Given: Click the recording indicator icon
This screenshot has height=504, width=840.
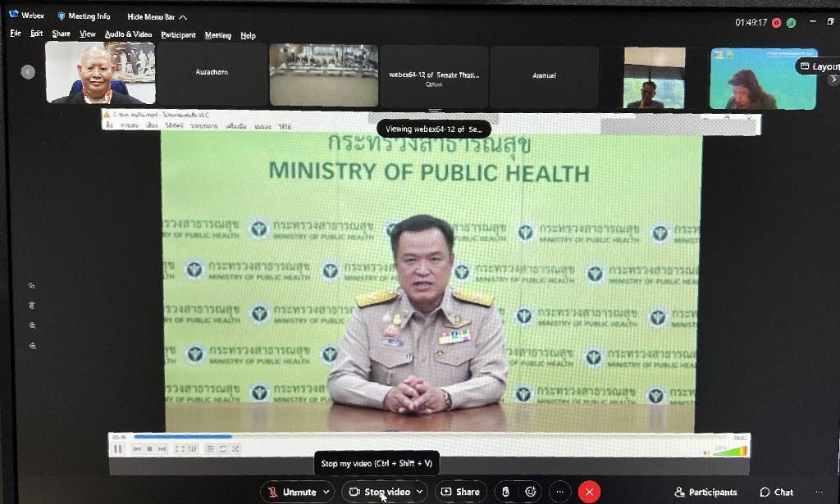Looking at the screenshot, I should coord(776,22).
